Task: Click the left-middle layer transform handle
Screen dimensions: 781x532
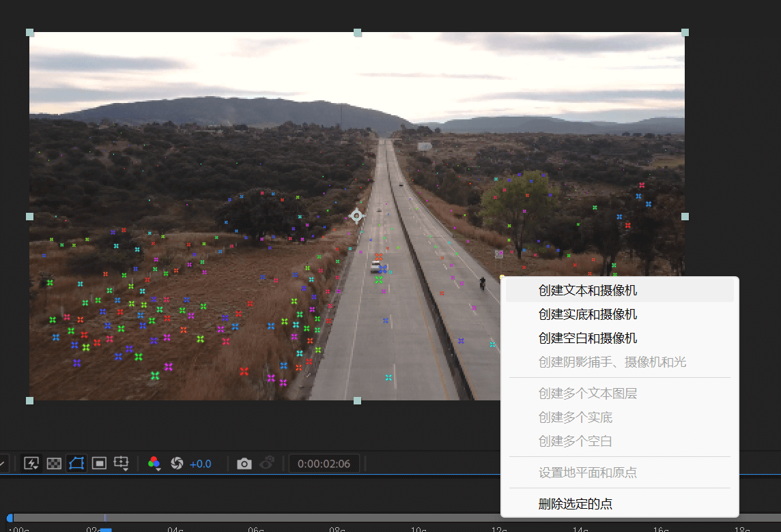Action: pos(30,216)
